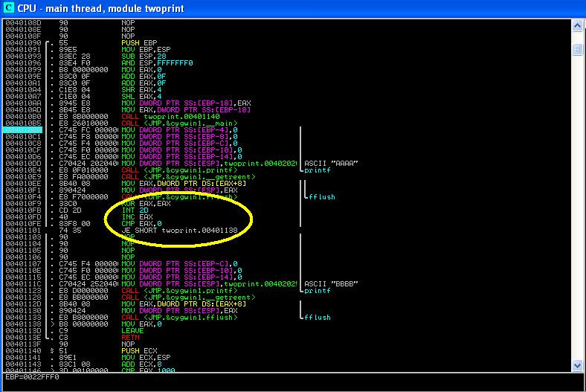
Task: Select row 004010B0 CALL twoprint.00401140
Action: [x=287, y=117]
